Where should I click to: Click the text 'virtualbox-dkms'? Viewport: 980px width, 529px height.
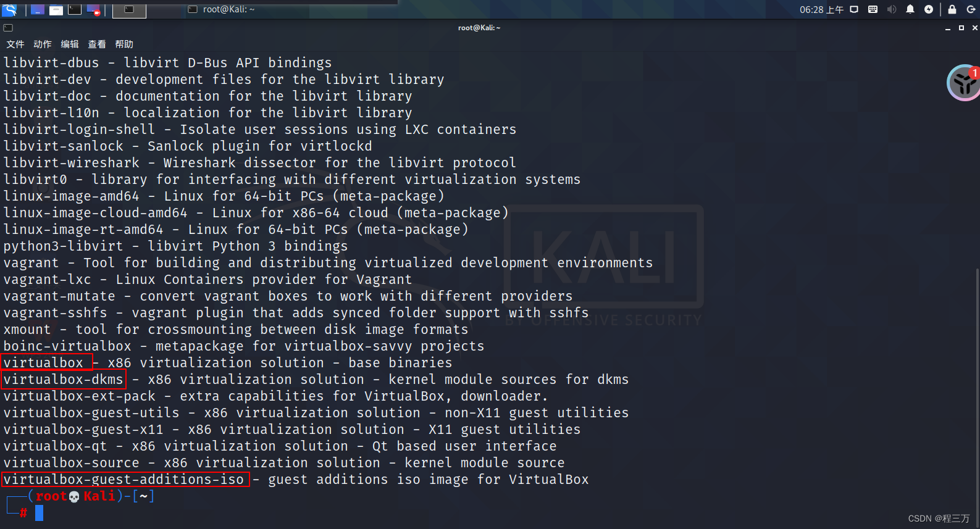pos(63,379)
